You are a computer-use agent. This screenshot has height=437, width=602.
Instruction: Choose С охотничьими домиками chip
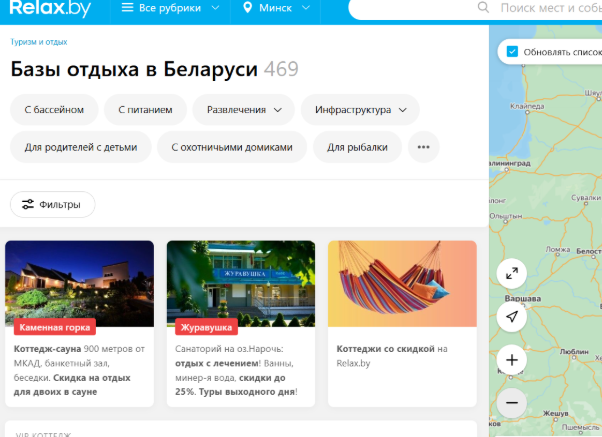coord(232,147)
